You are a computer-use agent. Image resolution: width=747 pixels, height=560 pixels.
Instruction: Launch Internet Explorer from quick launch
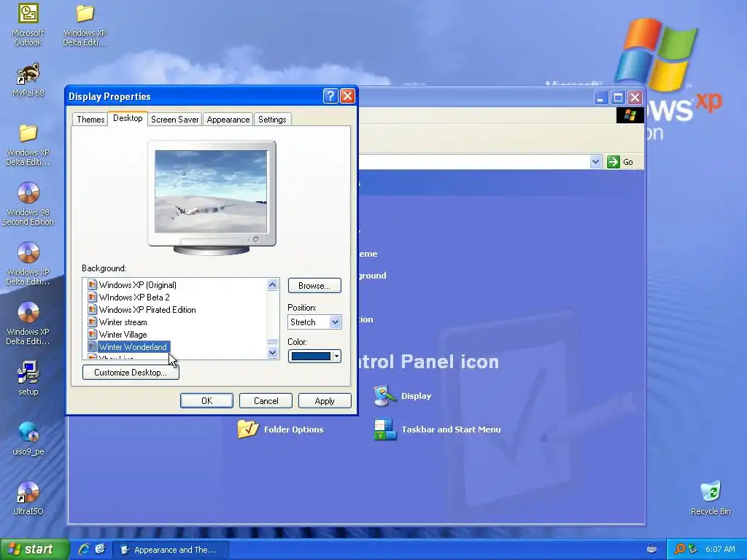point(84,549)
